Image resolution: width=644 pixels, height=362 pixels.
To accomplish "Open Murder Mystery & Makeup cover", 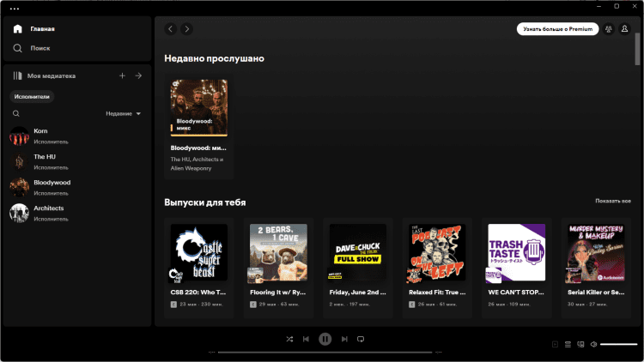I will coord(596,252).
